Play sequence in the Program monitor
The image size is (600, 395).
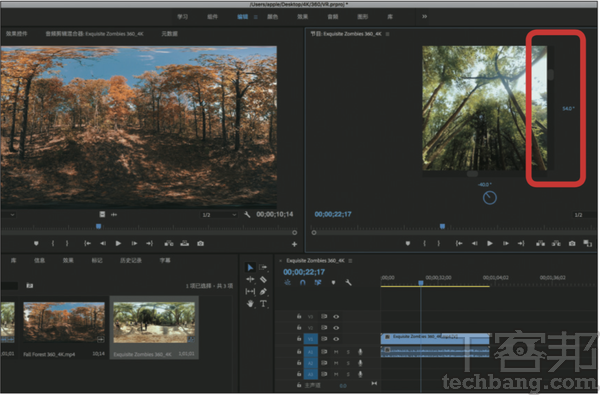[490, 243]
